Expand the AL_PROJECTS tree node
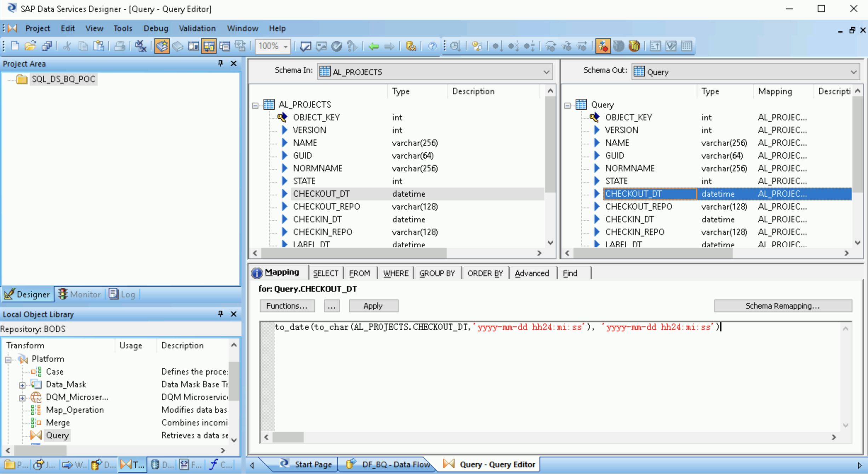The width and height of the screenshot is (868, 474). [256, 104]
